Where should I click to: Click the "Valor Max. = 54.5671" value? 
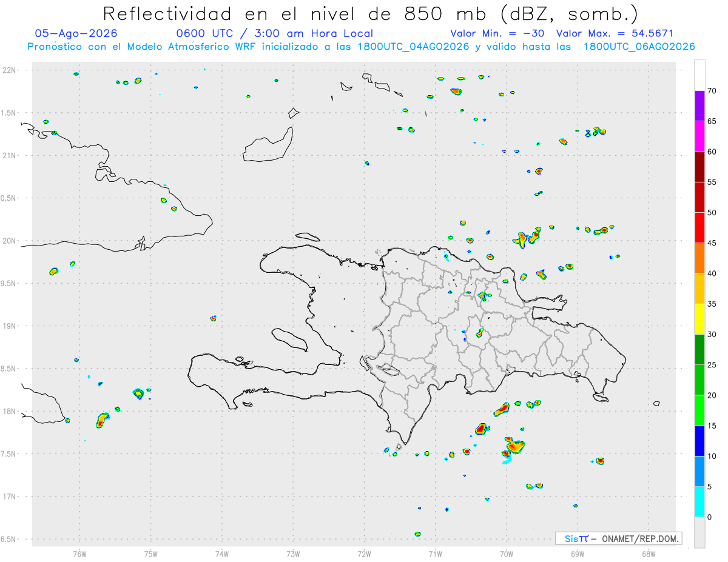click(x=615, y=33)
